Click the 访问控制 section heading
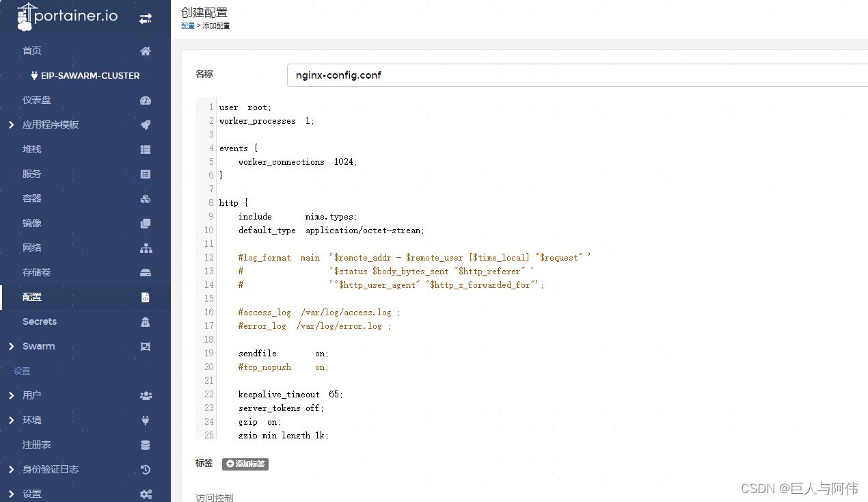Image resolution: width=868 pixels, height=502 pixels. point(215,497)
